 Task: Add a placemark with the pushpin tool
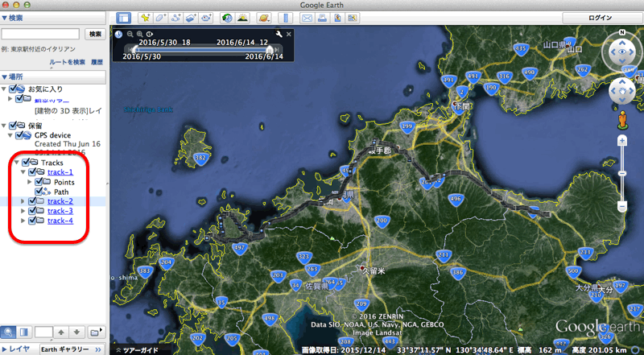coord(145,18)
